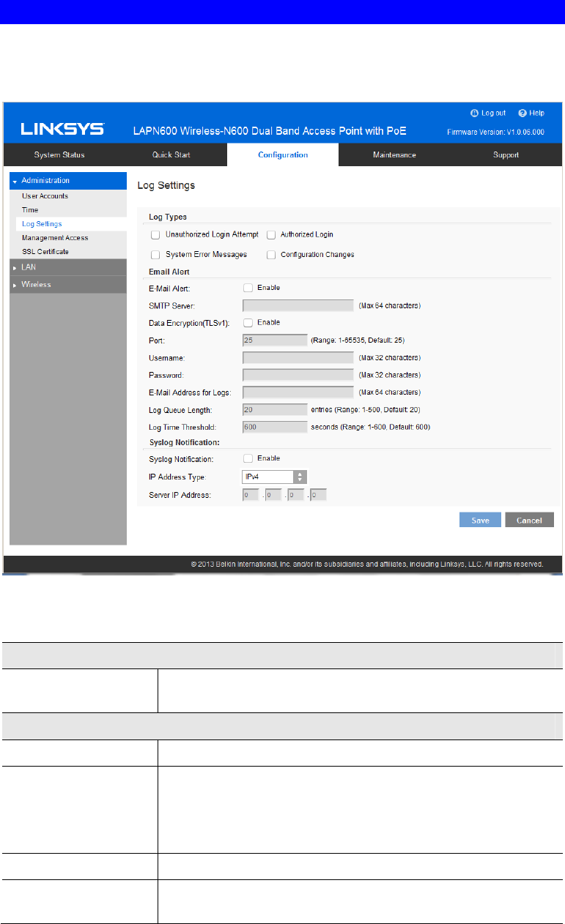Enable Data Encryption (TLSv1) checkbox
Viewport: 565px width, 924px height.
[248, 322]
